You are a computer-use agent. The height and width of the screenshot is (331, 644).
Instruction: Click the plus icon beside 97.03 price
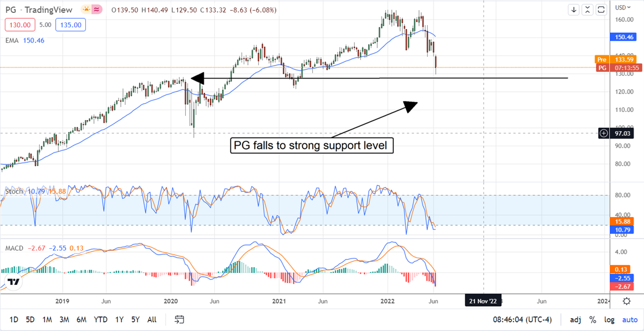604,132
